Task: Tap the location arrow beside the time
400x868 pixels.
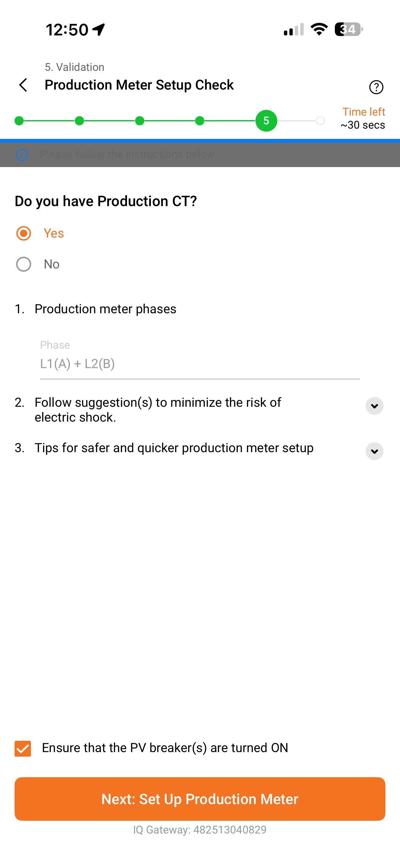Action: coord(99,30)
